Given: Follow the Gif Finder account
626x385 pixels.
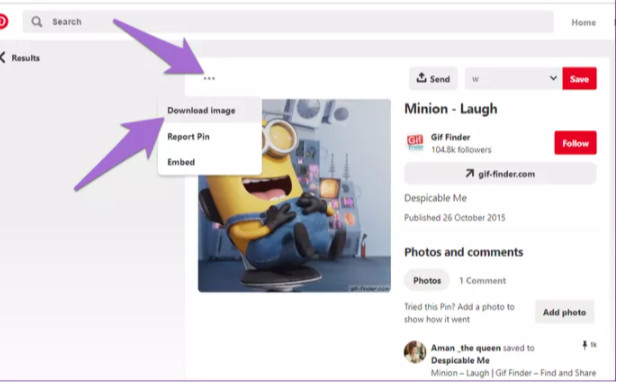Looking at the screenshot, I should (x=575, y=143).
